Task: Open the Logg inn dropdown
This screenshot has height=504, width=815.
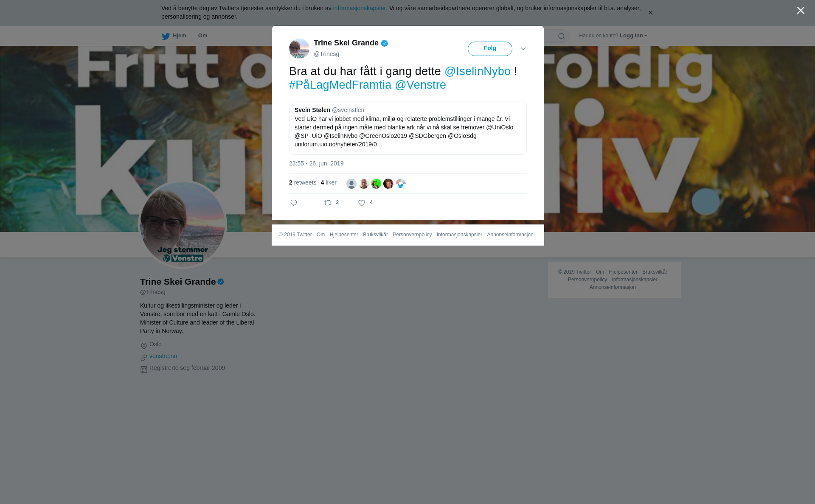Action: click(633, 36)
